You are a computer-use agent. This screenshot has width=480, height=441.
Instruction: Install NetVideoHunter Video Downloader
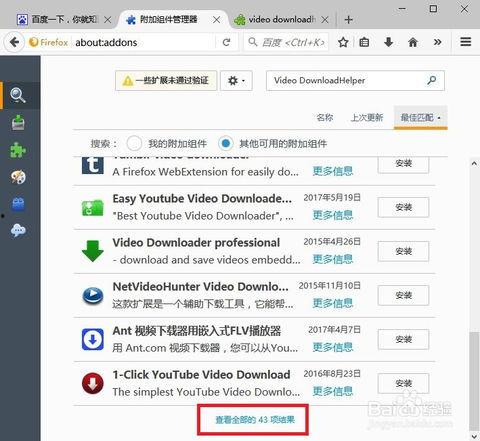(x=403, y=295)
